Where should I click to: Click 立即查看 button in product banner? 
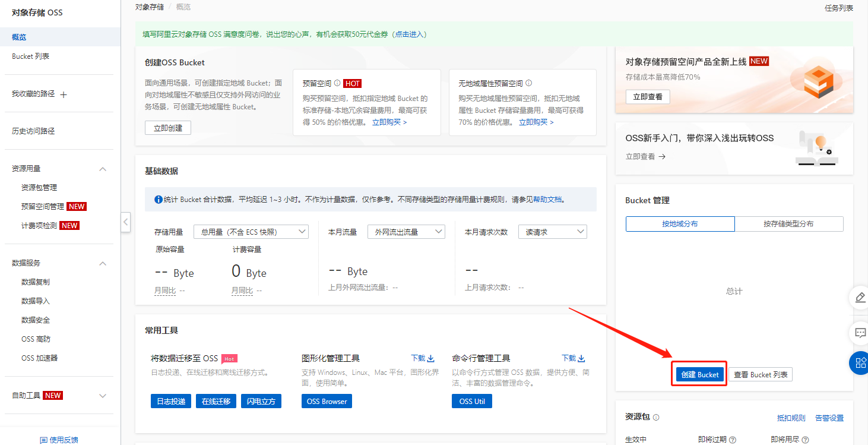pyautogui.click(x=648, y=97)
